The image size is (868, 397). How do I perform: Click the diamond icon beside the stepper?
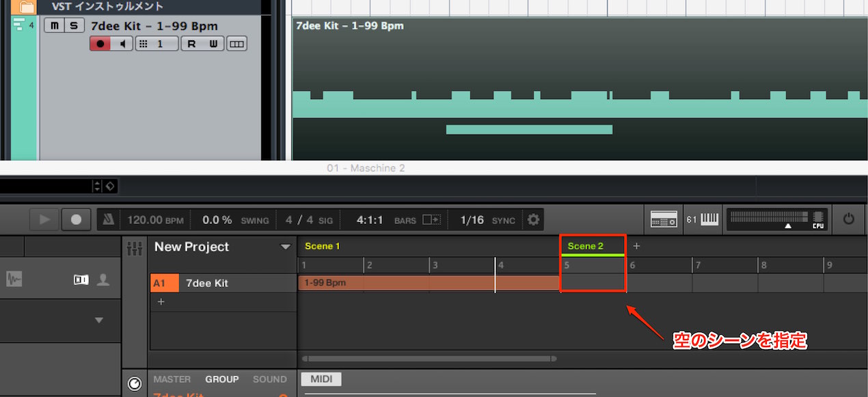pyautogui.click(x=110, y=186)
